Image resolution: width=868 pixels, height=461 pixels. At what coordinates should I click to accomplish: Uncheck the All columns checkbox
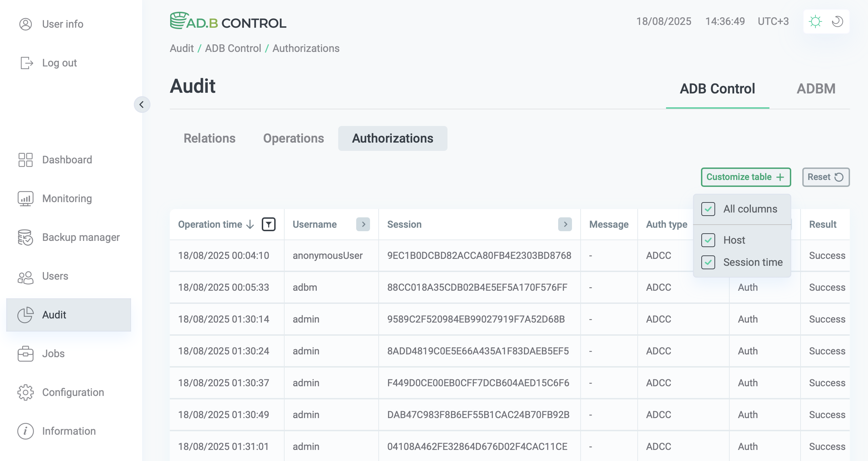[708, 209]
